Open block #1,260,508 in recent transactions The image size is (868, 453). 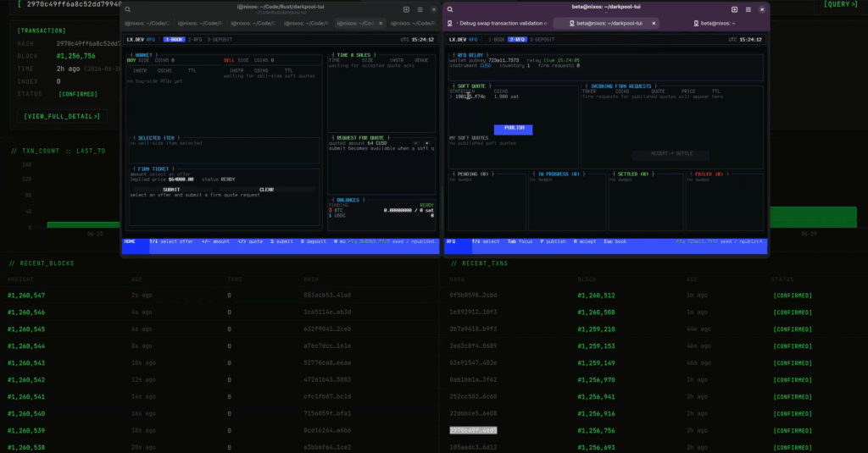(x=596, y=312)
